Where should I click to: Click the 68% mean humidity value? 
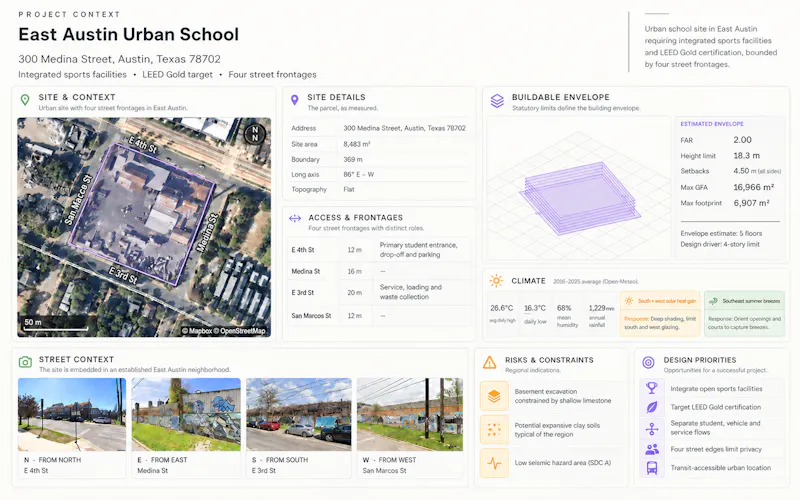tap(564, 308)
